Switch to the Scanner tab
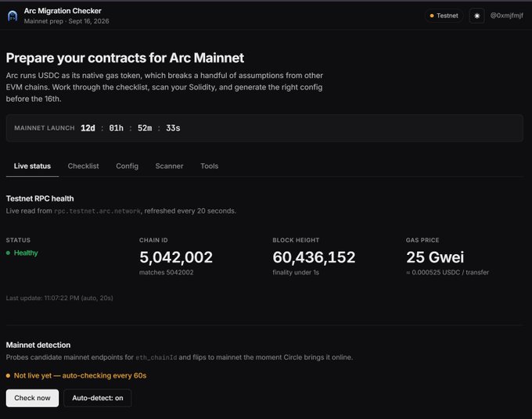This screenshot has width=532, height=419. [x=169, y=166]
